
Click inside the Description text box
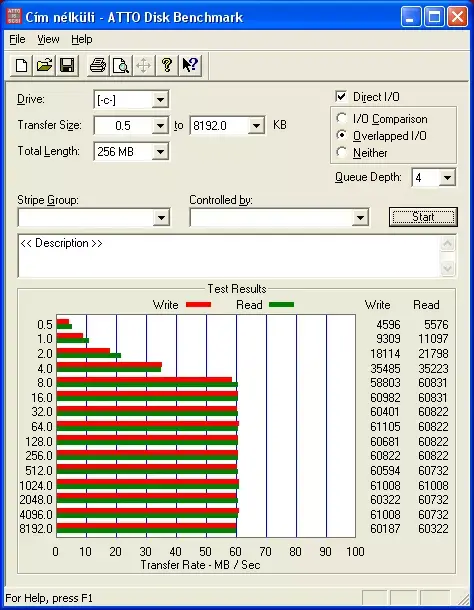point(230,256)
